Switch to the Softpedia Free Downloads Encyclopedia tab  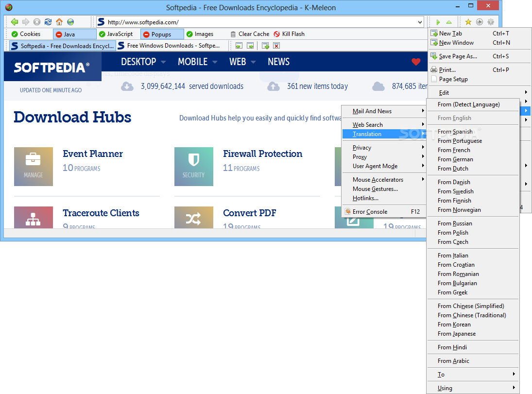point(63,46)
